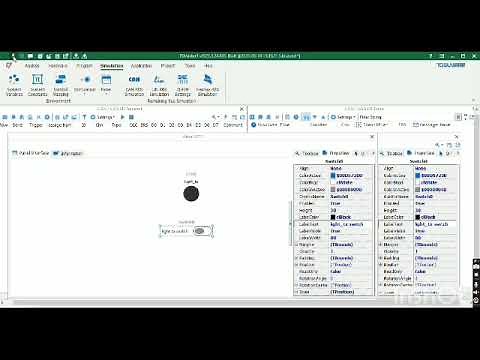Viewport: 480px width, 360px height.
Task: Close the transmit window with its X
Action: click(242, 109)
